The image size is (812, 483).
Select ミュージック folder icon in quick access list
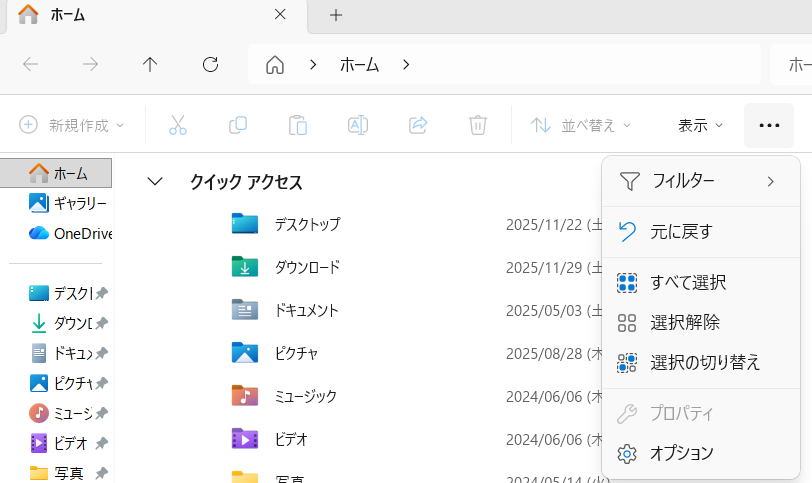(x=244, y=396)
